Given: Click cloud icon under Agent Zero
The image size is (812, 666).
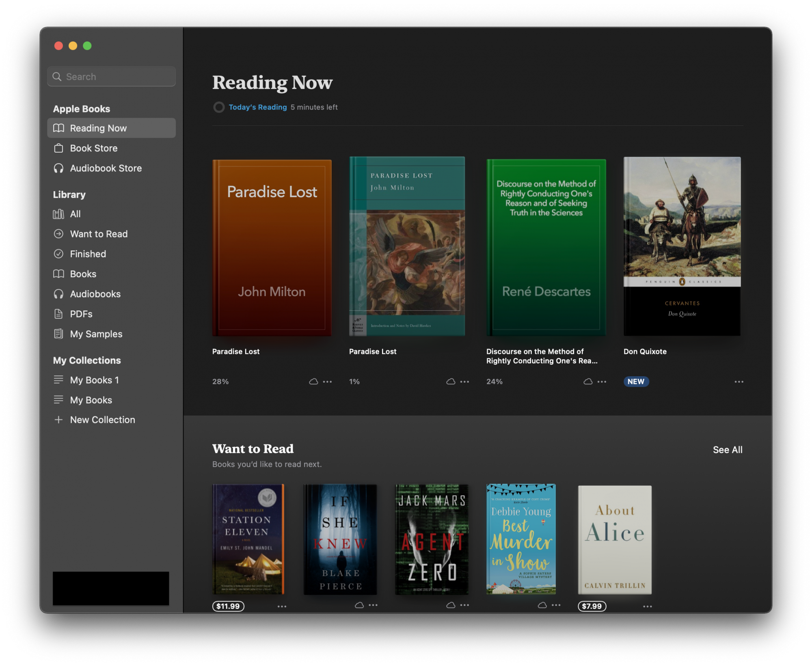Looking at the screenshot, I should [x=451, y=605].
